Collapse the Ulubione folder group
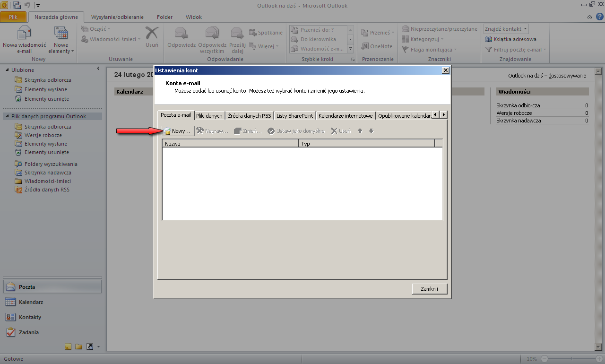The width and height of the screenshot is (605, 364). click(7, 70)
